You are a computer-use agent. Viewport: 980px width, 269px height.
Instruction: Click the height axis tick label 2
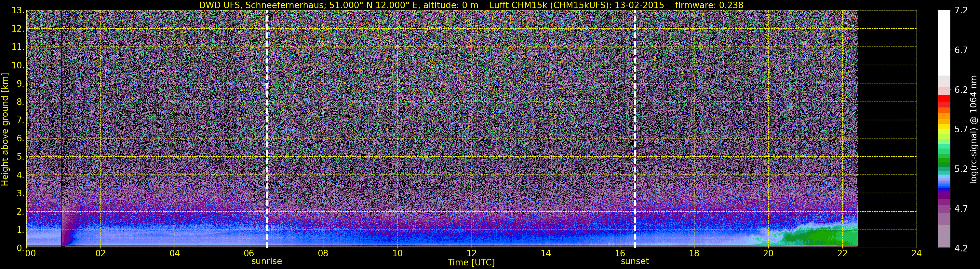click(20, 212)
